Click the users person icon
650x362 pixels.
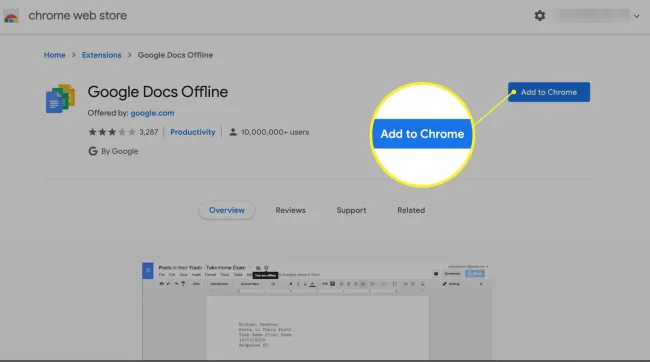coord(233,132)
